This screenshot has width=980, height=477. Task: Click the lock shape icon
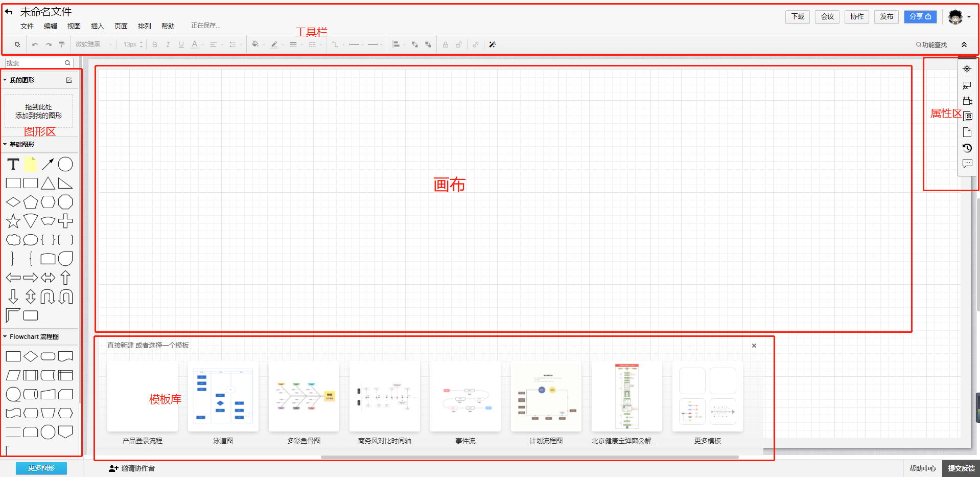click(446, 44)
